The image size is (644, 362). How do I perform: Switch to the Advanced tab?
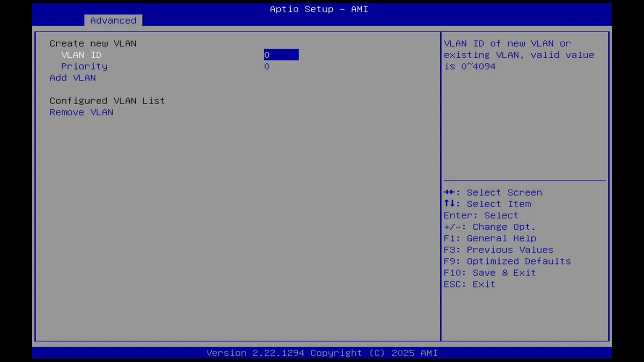(x=113, y=20)
